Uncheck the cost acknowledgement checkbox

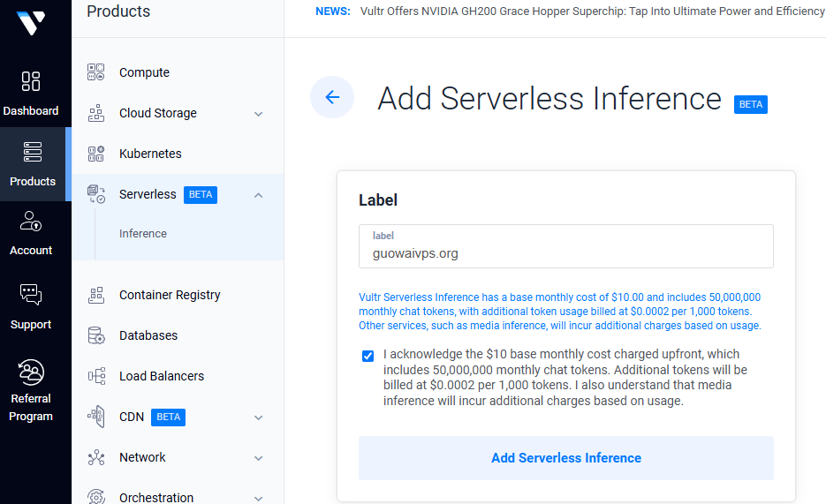point(368,357)
